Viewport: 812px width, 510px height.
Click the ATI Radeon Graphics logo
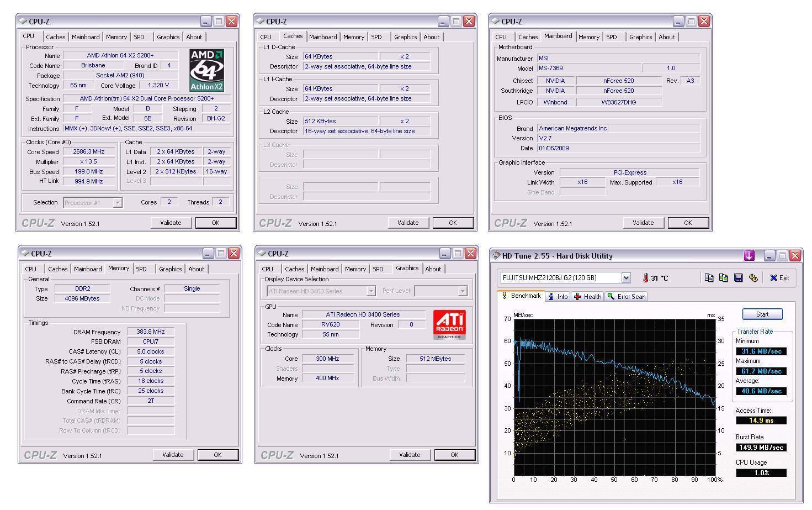(449, 324)
